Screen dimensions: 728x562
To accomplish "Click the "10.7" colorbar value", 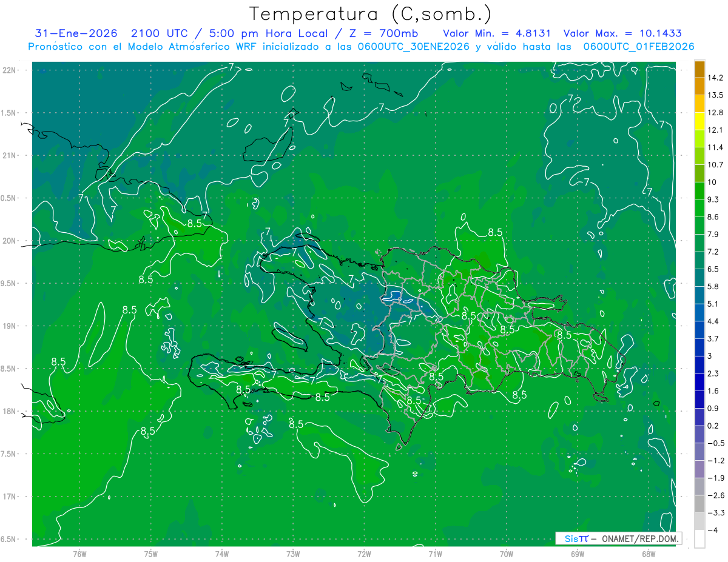I will (715, 164).
